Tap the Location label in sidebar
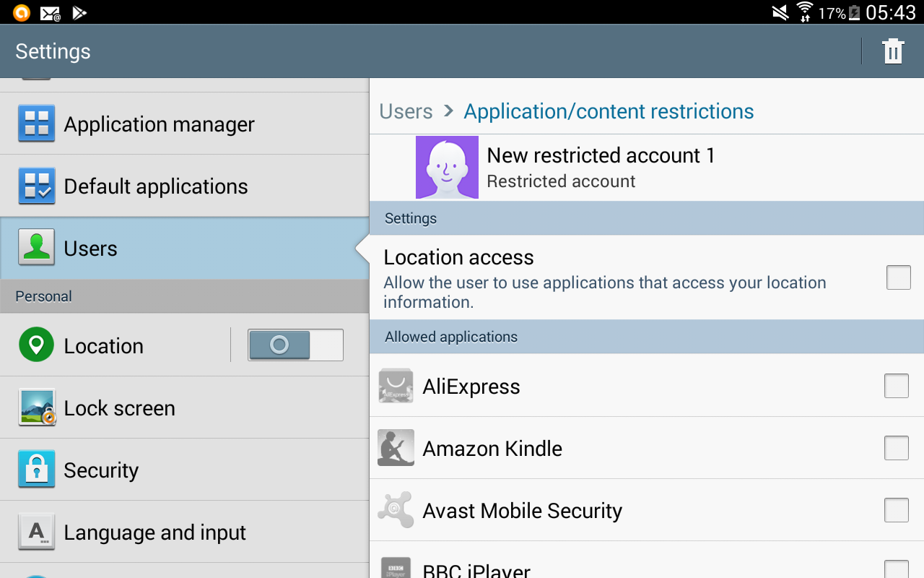This screenshot has height=578, width=924. [103, 346]
